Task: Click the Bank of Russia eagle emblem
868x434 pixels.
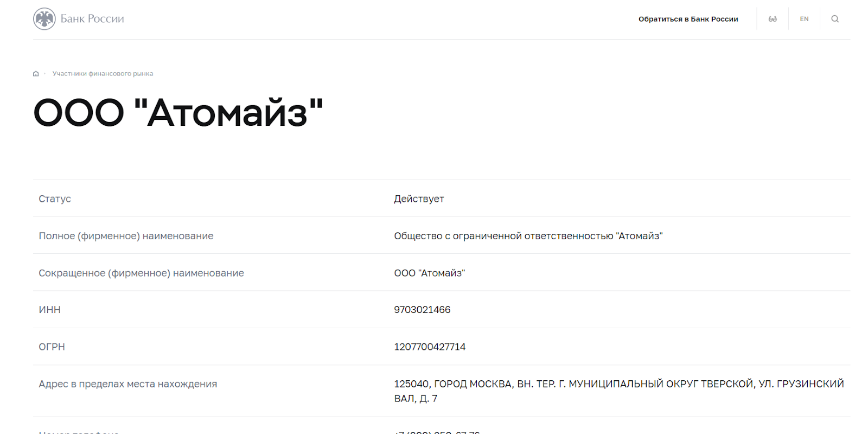Action: click(44, 19)
